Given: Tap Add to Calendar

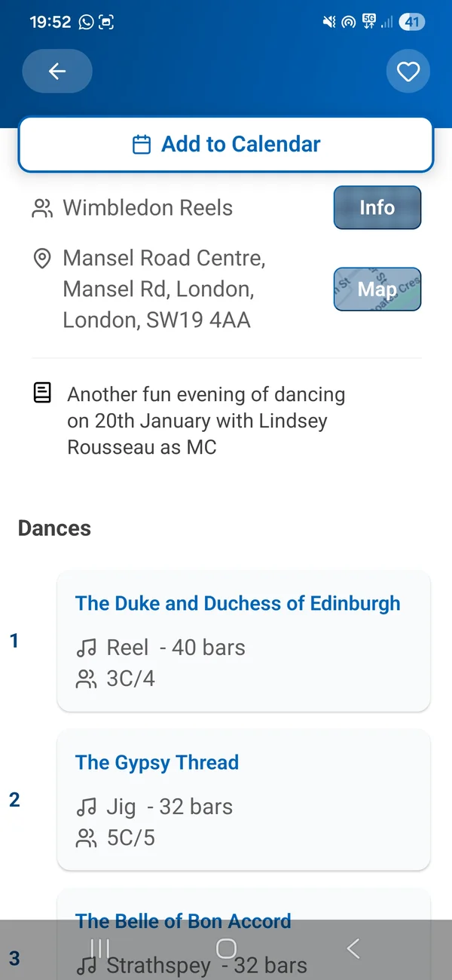Looking at the screenshot, I should pos(225,144).
